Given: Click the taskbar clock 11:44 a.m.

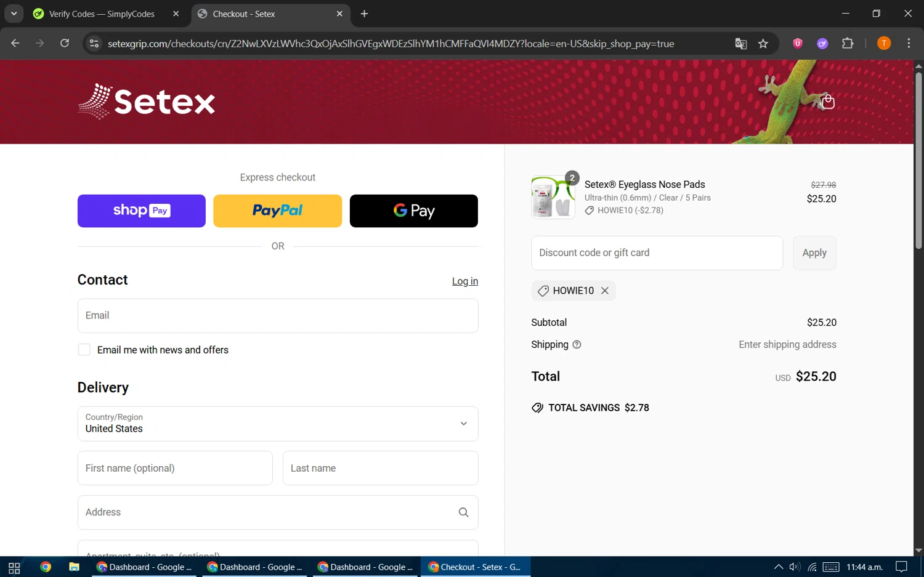Looking at the screenshot, I should 864,567.
